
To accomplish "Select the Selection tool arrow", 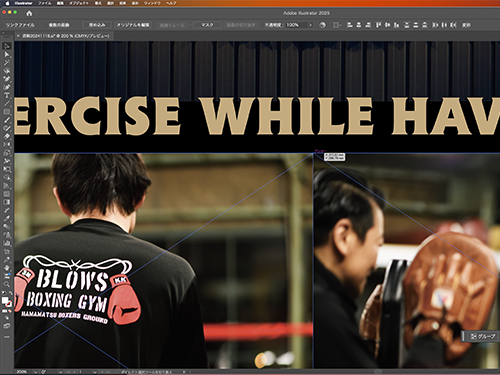I will (7, 46).
